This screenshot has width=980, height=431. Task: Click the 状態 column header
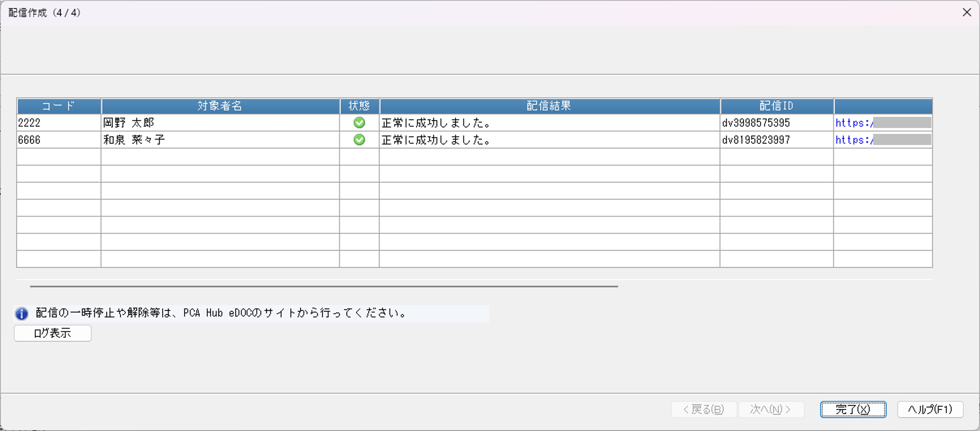click(359, 106)
